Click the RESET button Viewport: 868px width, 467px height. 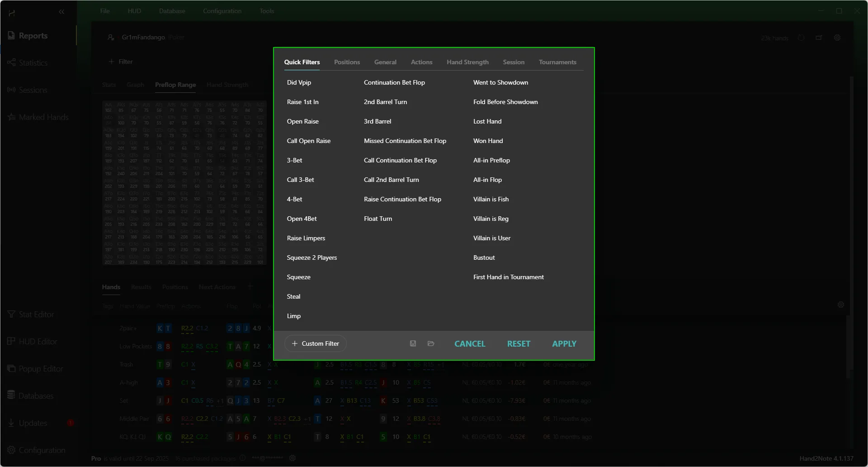[x=519, y=344]
